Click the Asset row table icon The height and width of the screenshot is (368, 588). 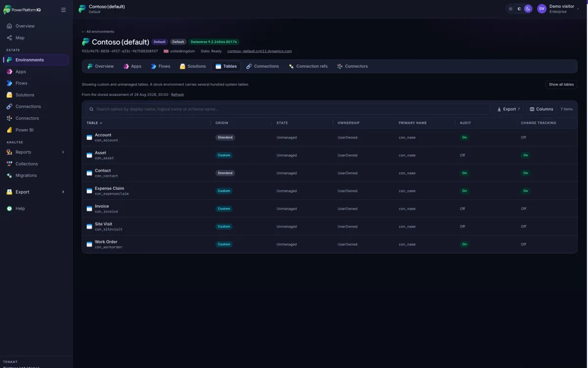point(89,155)
